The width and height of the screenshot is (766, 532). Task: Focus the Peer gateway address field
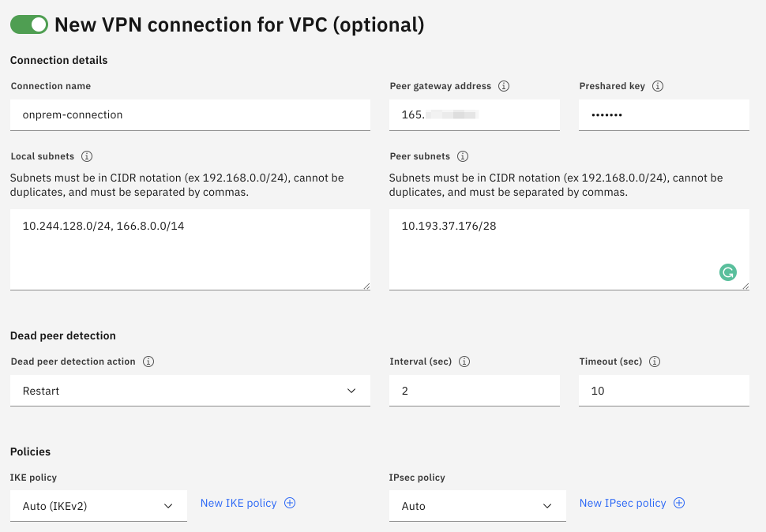tap(474, 114)
